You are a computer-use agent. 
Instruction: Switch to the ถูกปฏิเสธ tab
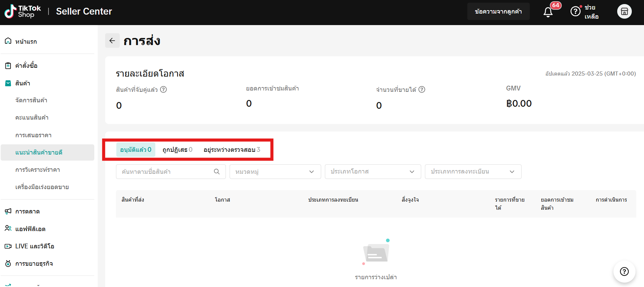click(177, 150)
